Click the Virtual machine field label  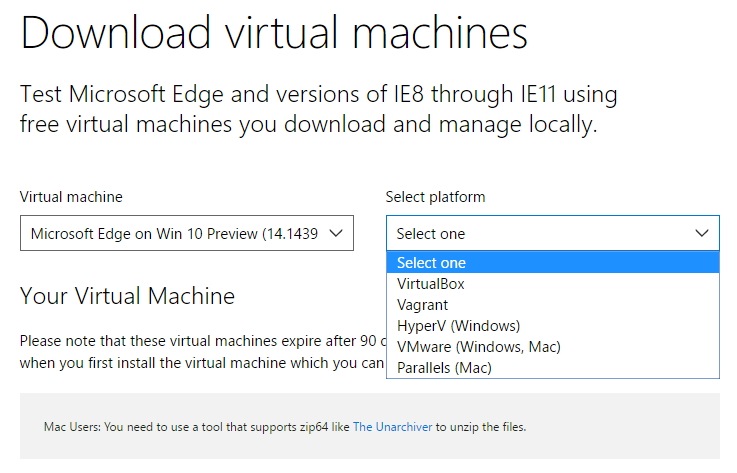click(x=71, y=197)
